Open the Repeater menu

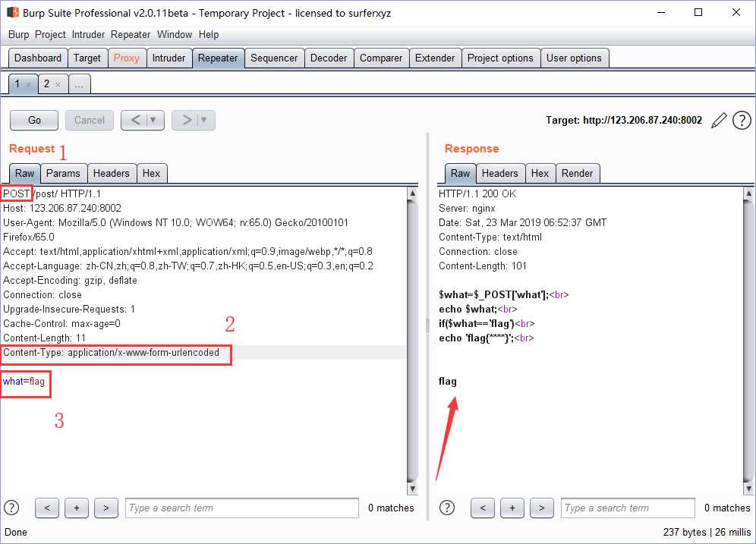tap(131, 35)
